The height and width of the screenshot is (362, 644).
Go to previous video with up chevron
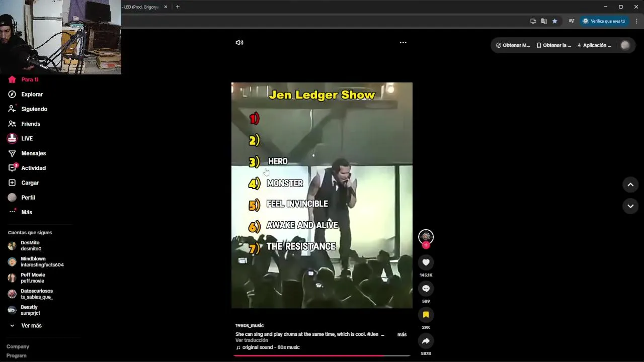630,185
